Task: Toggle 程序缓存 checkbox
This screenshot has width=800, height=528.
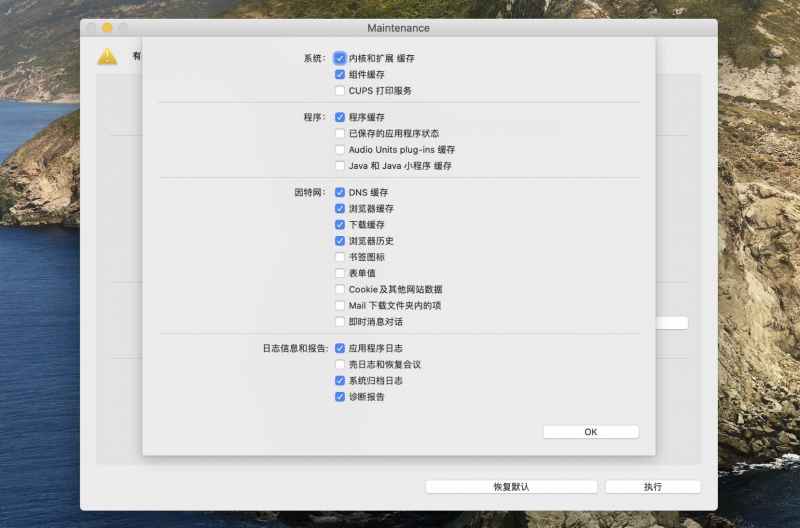Action: point(340,117)
